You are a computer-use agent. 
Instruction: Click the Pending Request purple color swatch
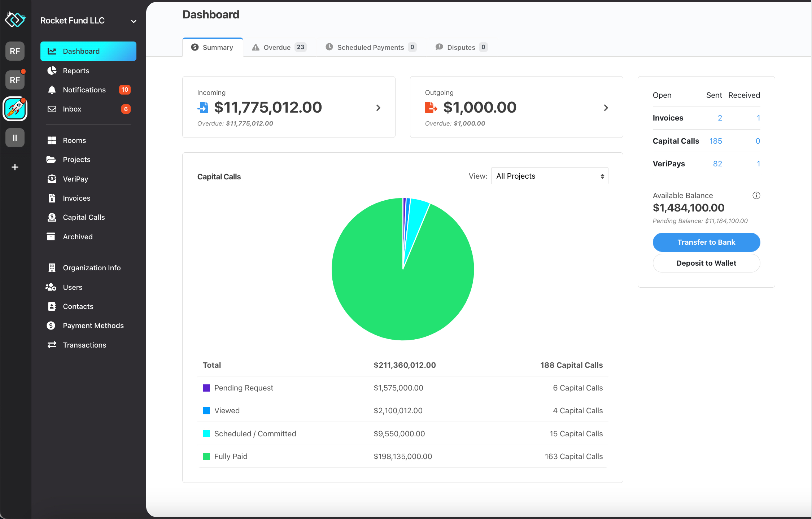(206, 388)
